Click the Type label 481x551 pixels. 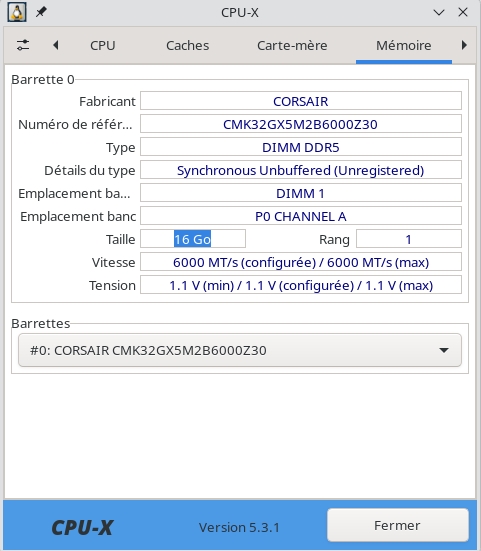121,148
